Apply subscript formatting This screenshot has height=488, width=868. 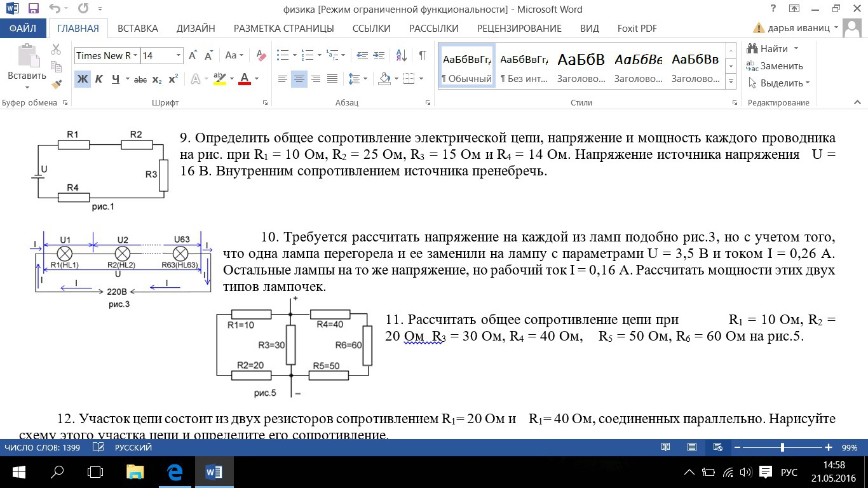pos(157,79)
